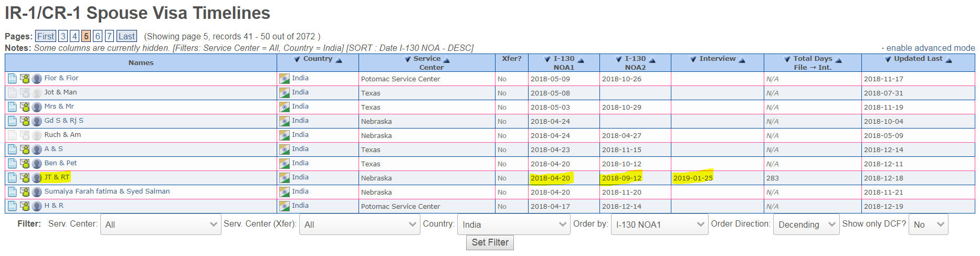This screenshot has width=980, height=256.
Task: Open the timeline document icon for JT & RT
Action: click(x=12, y=178)
